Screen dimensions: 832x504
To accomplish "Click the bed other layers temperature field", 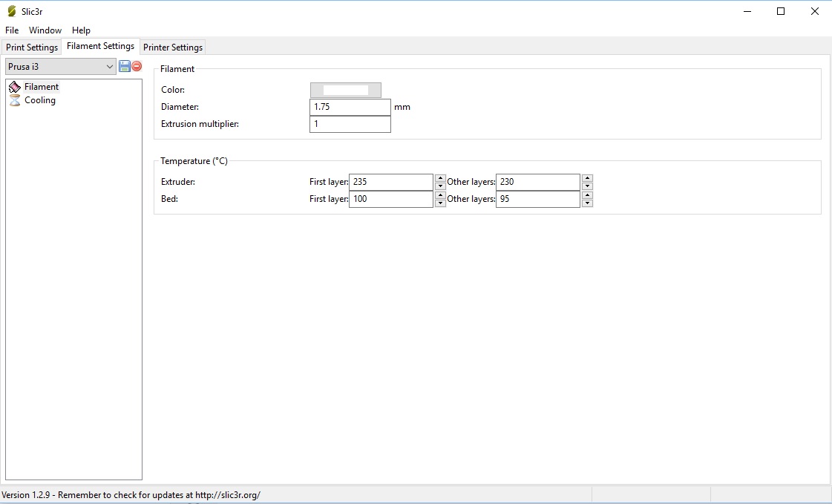I will pos(537,199).
